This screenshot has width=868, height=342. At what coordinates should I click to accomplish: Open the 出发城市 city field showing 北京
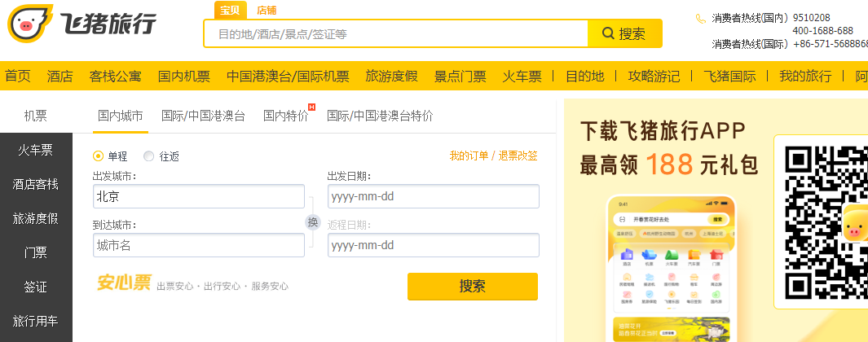pos(199,197)
